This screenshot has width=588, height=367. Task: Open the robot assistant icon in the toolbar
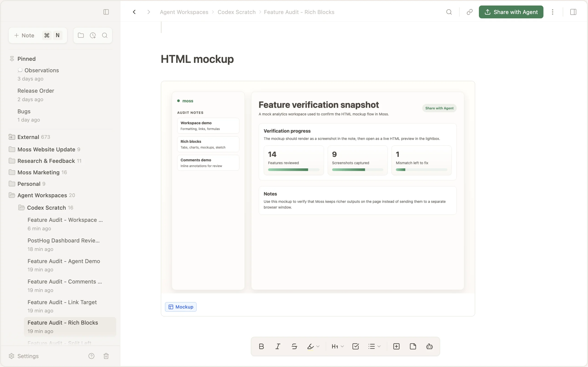pos(429,346)
